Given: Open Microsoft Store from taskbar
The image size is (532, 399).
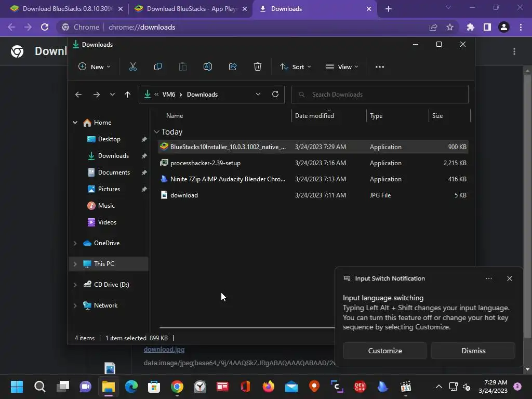Looking at the screenshot, I should [154, 387].
